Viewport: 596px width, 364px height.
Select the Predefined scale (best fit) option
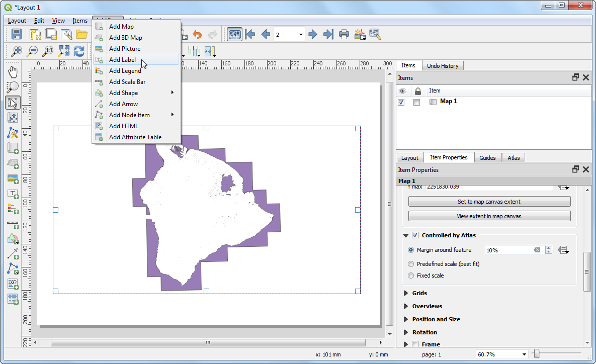411,264
